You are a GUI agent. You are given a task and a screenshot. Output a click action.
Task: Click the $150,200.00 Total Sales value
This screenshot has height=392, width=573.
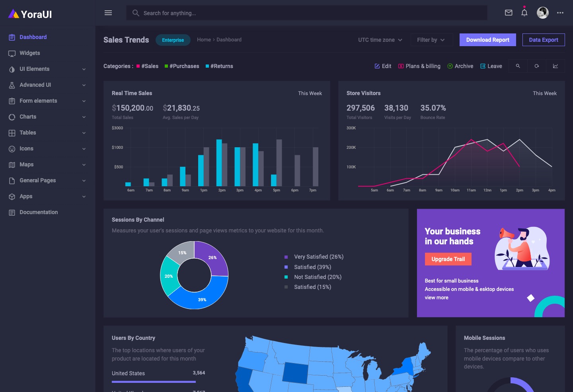[x=133, y=108]
